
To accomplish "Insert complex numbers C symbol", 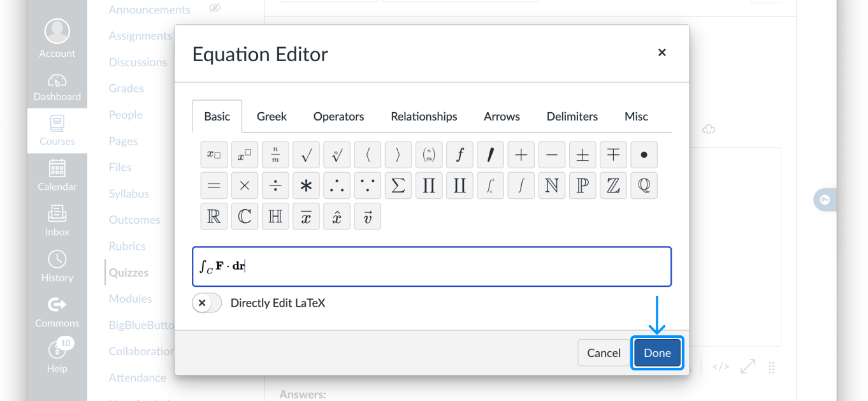I will pyautogui.click(x=245, y=216).
